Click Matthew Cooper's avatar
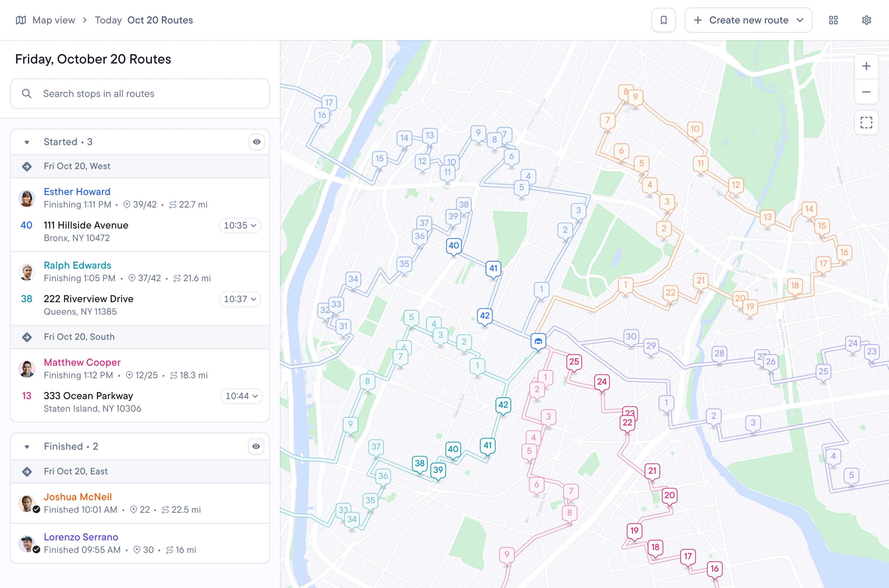 [x=27, y=369]
